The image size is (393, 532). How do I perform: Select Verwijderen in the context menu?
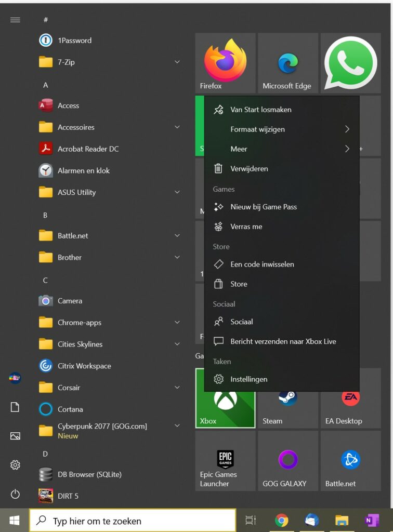pos(282,169)
